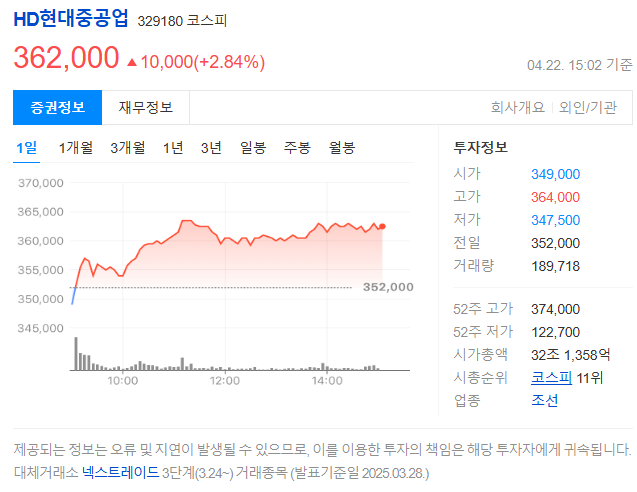Switch to the 재무정보 tab
Image resolution: width=637 pixels, height=492 pixels.
pyautogui.click(x=145, y=107)
